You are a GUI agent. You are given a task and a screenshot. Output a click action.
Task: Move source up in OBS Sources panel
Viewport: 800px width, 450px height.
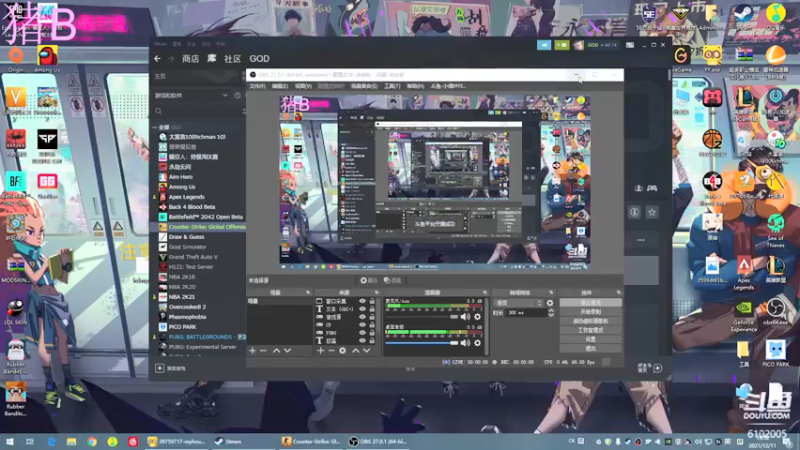coord(355,351)
